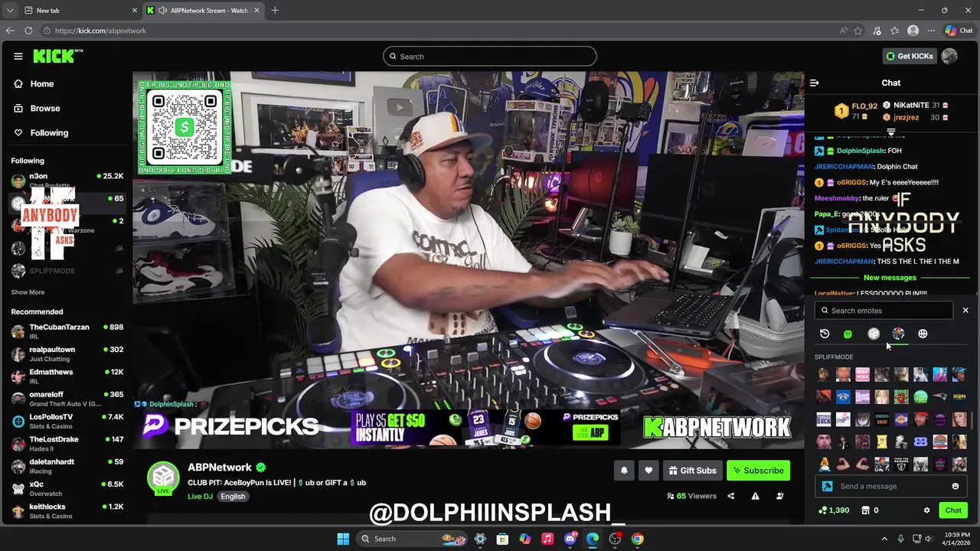Image resolution: width=980 pixels, height=551 pixels.
Task: Open Edmatthews recommended channel
Action: [67, 377]
